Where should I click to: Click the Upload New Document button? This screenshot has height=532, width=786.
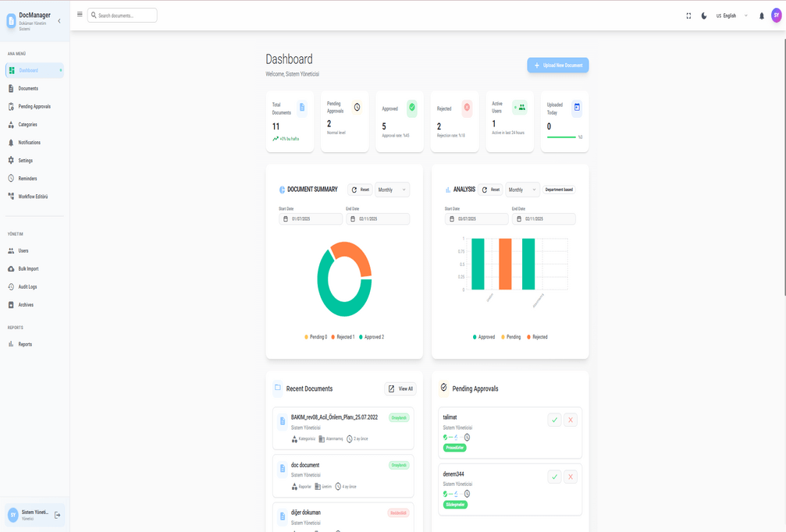[557, 65]
